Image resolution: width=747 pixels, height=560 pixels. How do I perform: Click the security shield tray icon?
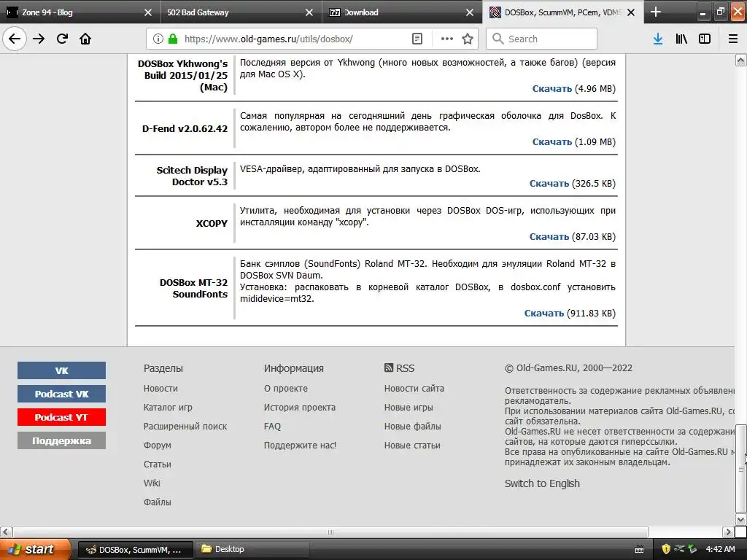coord(666,549)
